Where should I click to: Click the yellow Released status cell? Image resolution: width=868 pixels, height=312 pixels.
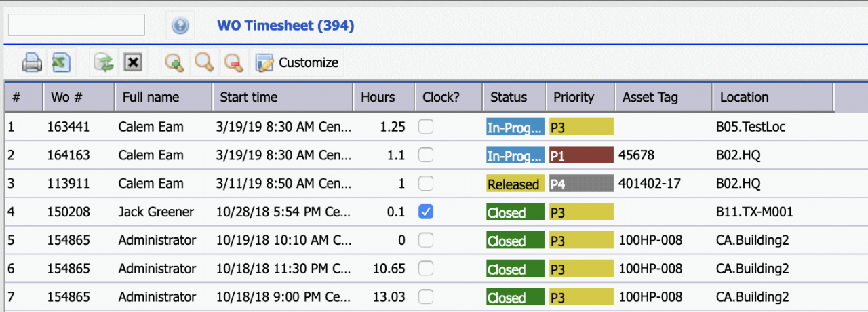click(515, 184)
